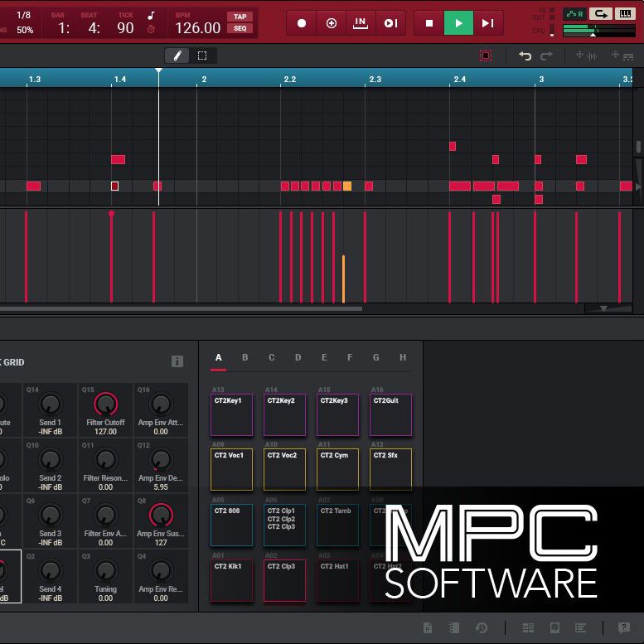This screenshot has height=644, width=644.
Task: Click the Play Start button
Action: pos(488,23)
